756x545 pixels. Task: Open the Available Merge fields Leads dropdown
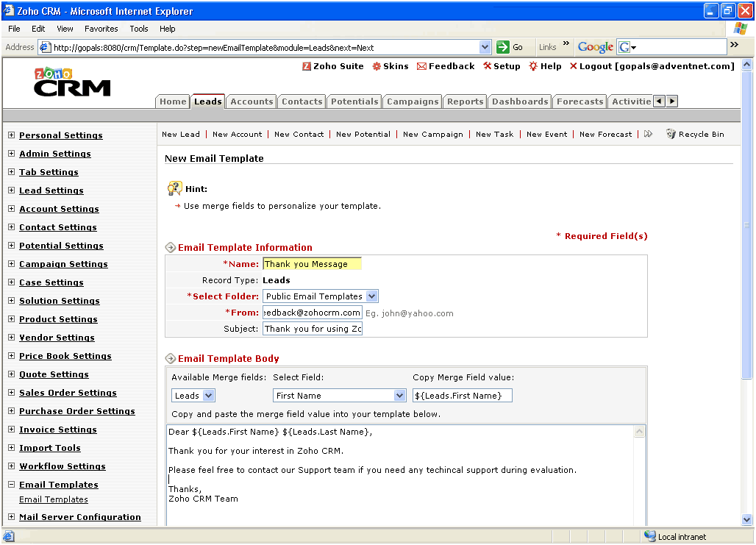(x=208, y=396)
